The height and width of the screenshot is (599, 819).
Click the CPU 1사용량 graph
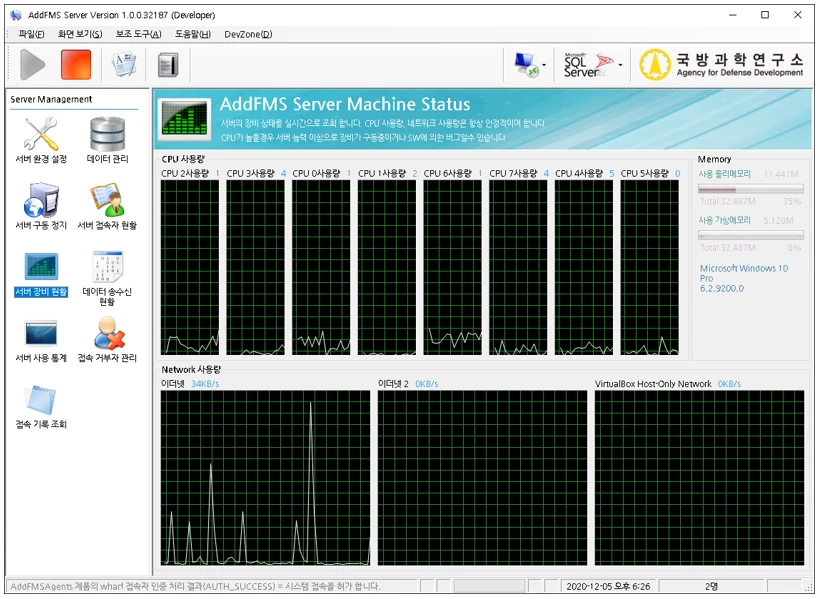pyautogui.click(x=387, y=267)
